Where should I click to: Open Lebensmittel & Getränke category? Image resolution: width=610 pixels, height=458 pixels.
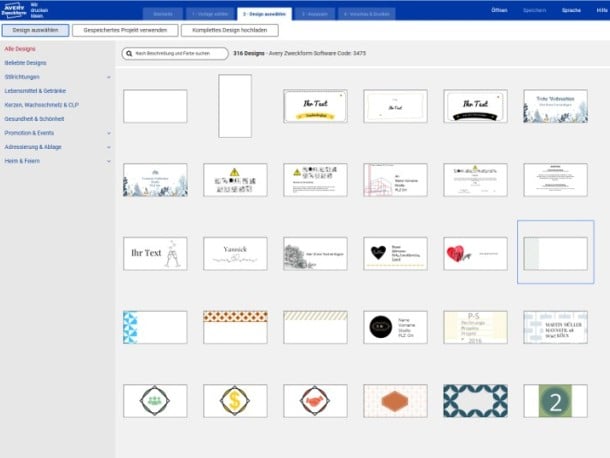[35, 91]
